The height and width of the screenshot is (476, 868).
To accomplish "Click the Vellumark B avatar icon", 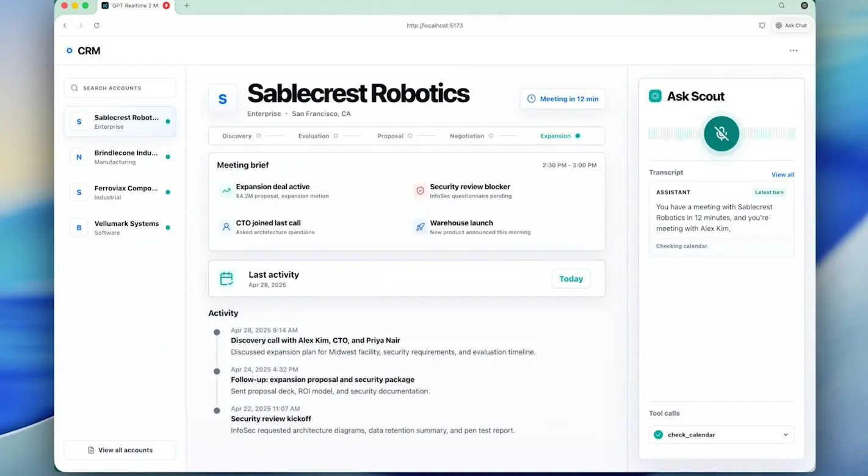I will point(79,228).
